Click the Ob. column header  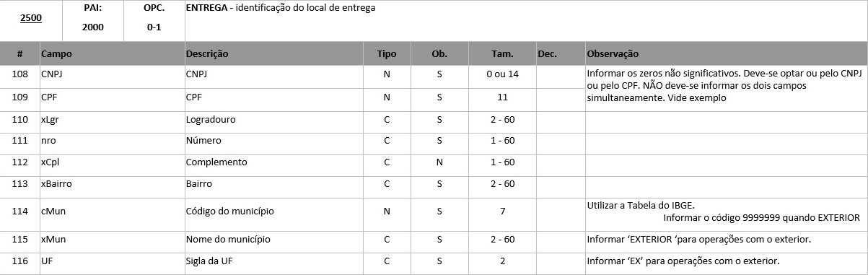(439, 54)
